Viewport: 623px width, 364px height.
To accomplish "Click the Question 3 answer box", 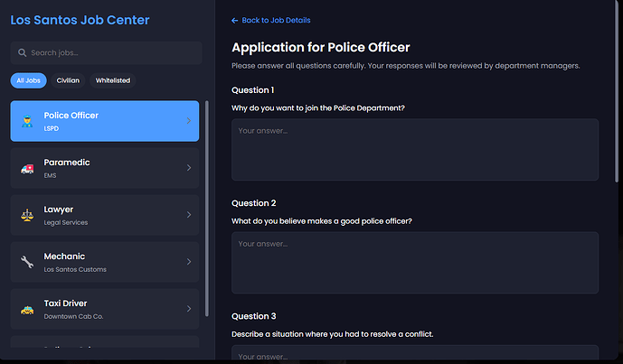I will tap(415, 352).
